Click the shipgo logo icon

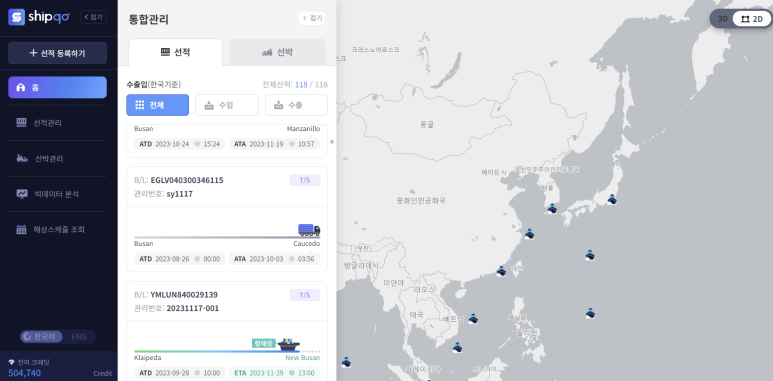click(16, 17)
